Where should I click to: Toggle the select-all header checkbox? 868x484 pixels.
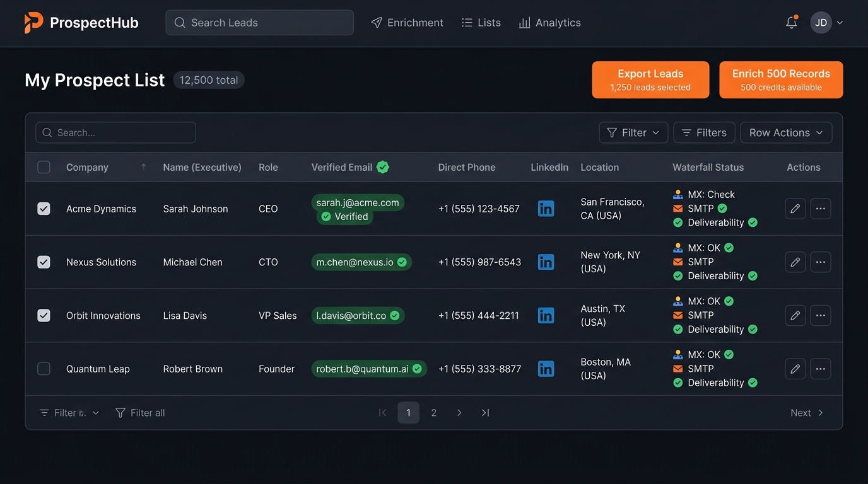(44, 167)
